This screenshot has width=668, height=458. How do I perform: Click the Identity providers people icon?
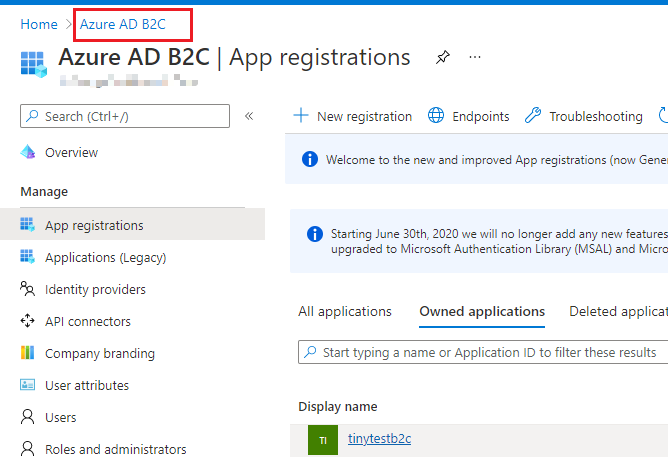click(28, 288)
